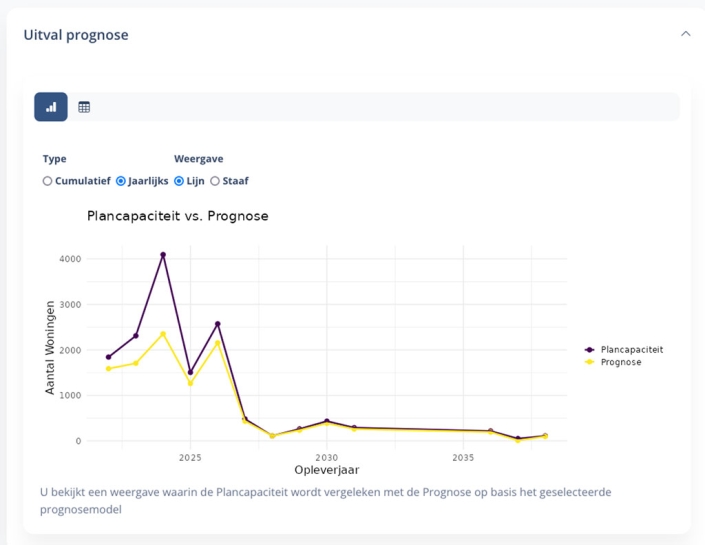Collapse the Uitval prognose panel chevron

coord(685,34)
